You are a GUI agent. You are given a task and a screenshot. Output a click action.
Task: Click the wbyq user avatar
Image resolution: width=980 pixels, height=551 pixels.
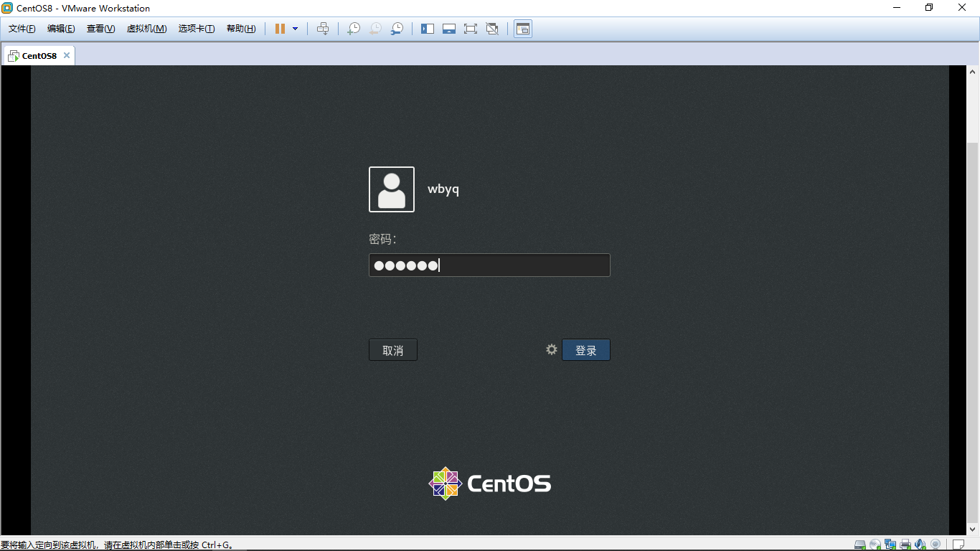coord(392,189)
